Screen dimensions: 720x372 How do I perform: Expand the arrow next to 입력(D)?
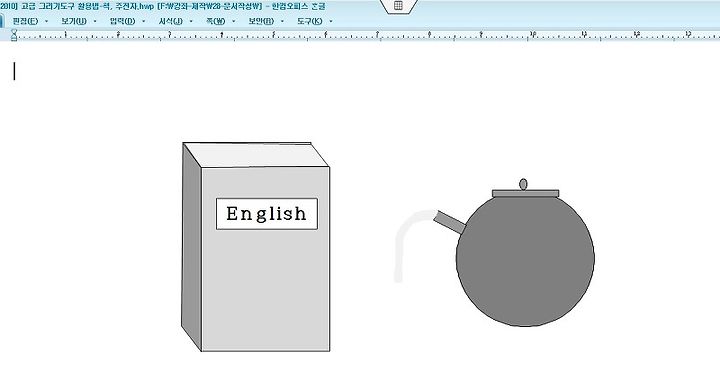[x=144, y=21]
